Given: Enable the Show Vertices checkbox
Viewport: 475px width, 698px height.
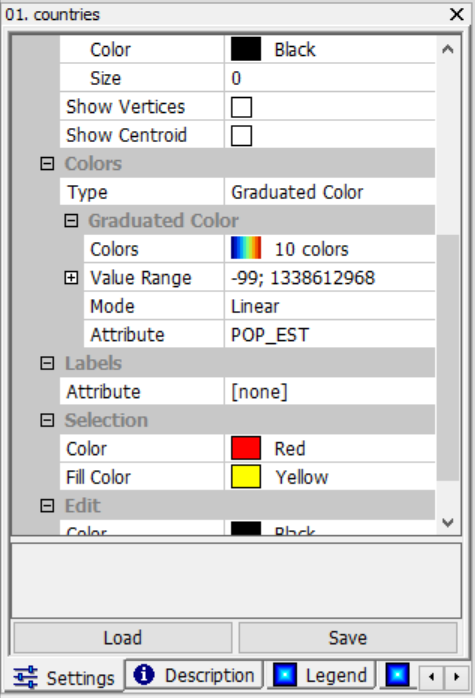Looking at the screenshot, I should click(241, 107).
